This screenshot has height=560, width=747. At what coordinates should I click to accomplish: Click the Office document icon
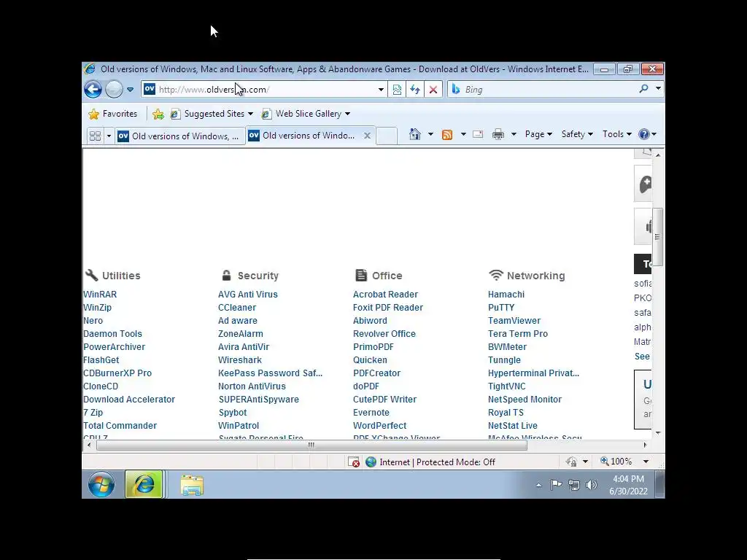pyautogui.click(x=361, y=275)
